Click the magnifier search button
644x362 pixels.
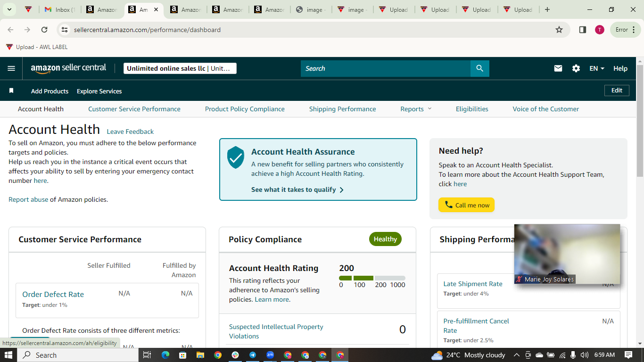click(480, 68)
